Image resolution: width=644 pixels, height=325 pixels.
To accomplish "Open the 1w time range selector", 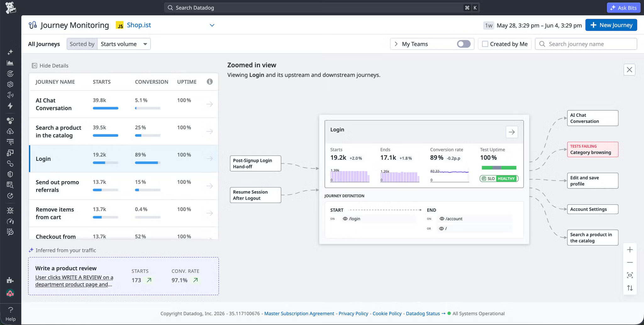I will pos(489,25).
